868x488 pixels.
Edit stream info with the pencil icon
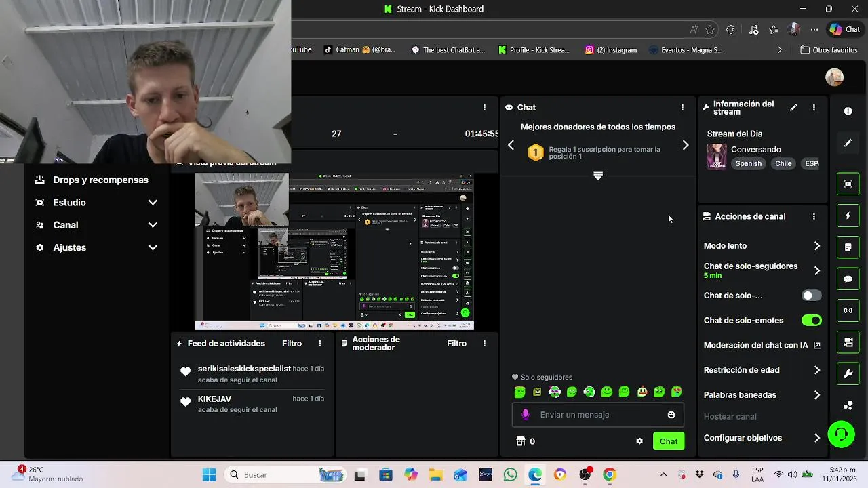point(793,108)
